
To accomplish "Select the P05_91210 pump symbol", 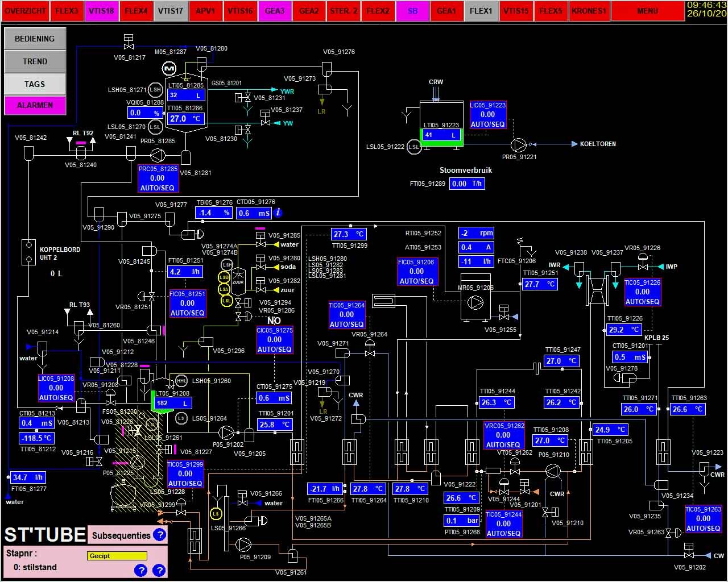I will pos(553,471).
